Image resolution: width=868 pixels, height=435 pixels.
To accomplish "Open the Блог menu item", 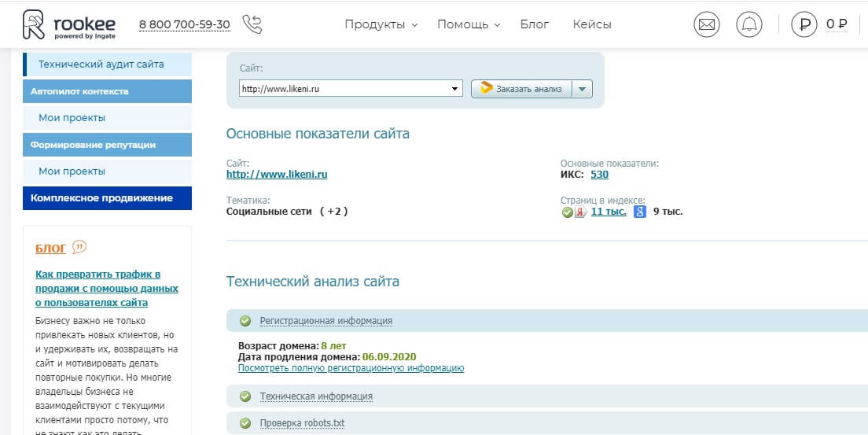I will [535, 24].
